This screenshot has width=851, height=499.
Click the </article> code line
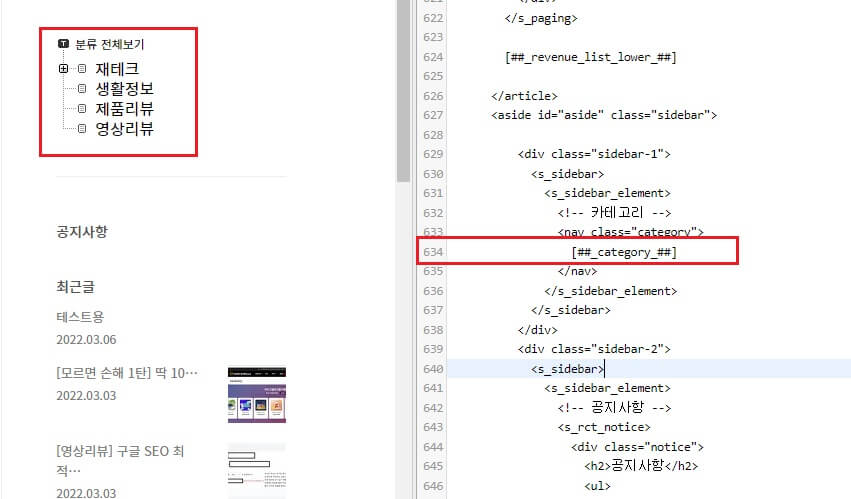tap(524, 96)
